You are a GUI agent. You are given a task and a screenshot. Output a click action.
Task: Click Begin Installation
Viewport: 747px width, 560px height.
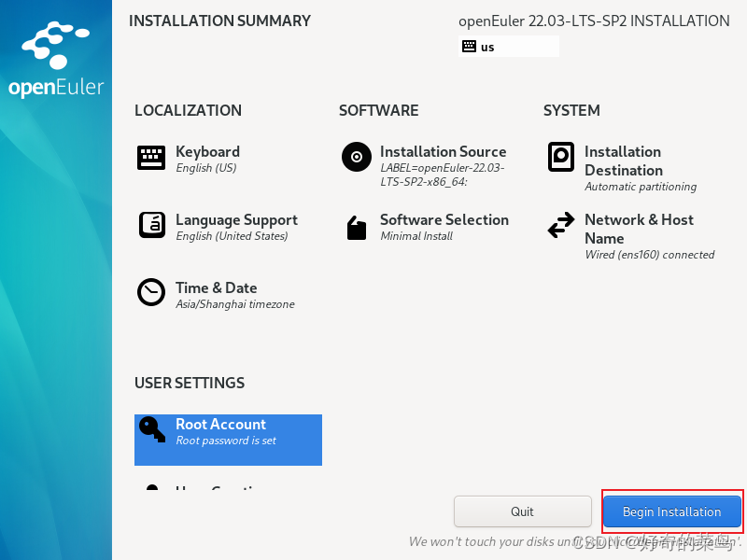click(671, 511)
